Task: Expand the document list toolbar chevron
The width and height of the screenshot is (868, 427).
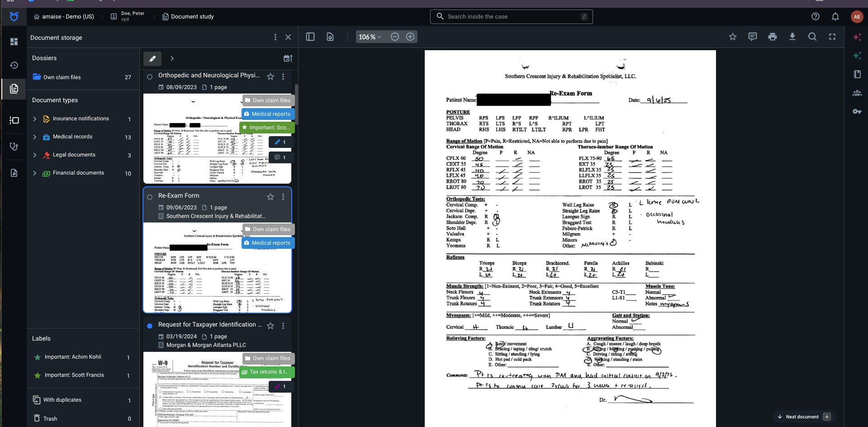Action: tap(172, 58)
